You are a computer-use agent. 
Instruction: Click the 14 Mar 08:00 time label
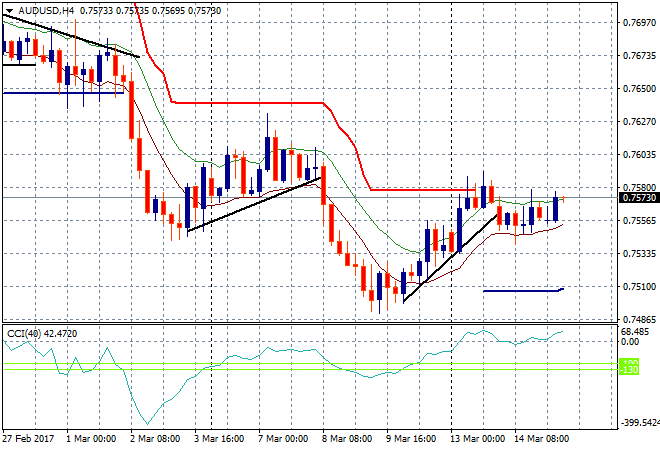click(x=541, y=439)
